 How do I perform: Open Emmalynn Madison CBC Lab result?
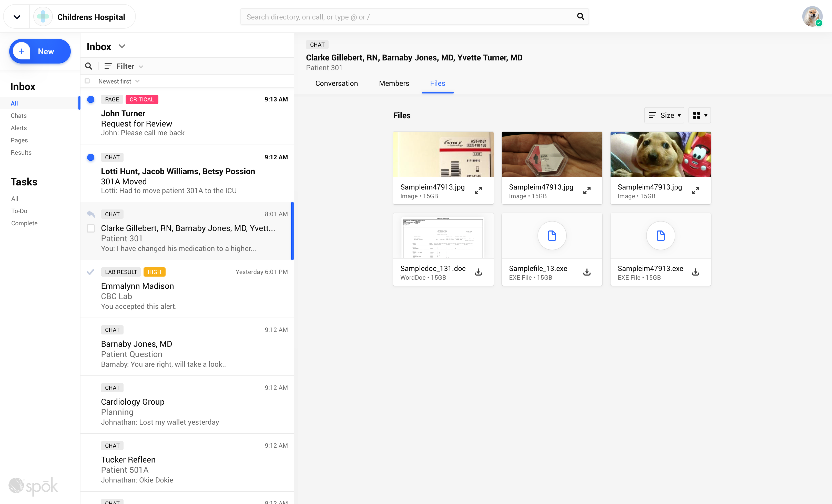click(187, 289)
